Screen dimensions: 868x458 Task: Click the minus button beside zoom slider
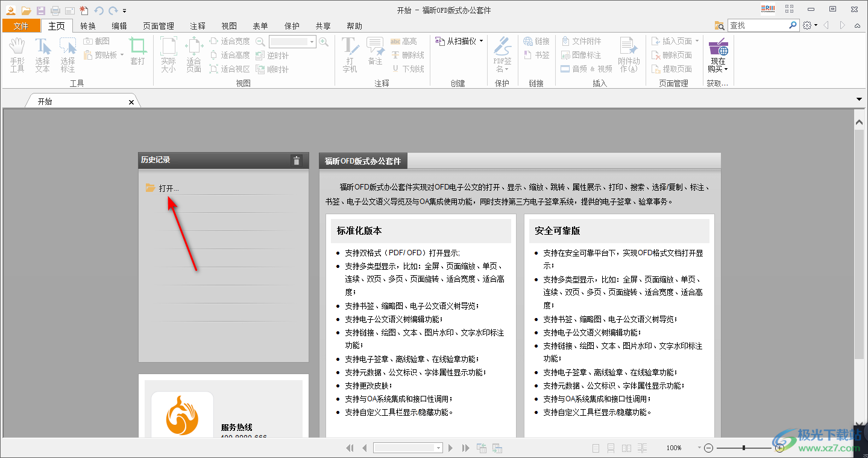coord(709,448)
